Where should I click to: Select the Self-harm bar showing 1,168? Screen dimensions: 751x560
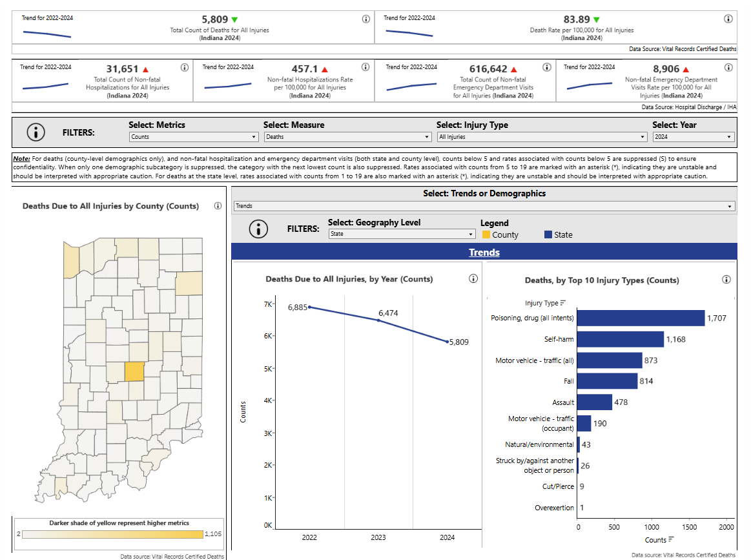click(621, 339)
